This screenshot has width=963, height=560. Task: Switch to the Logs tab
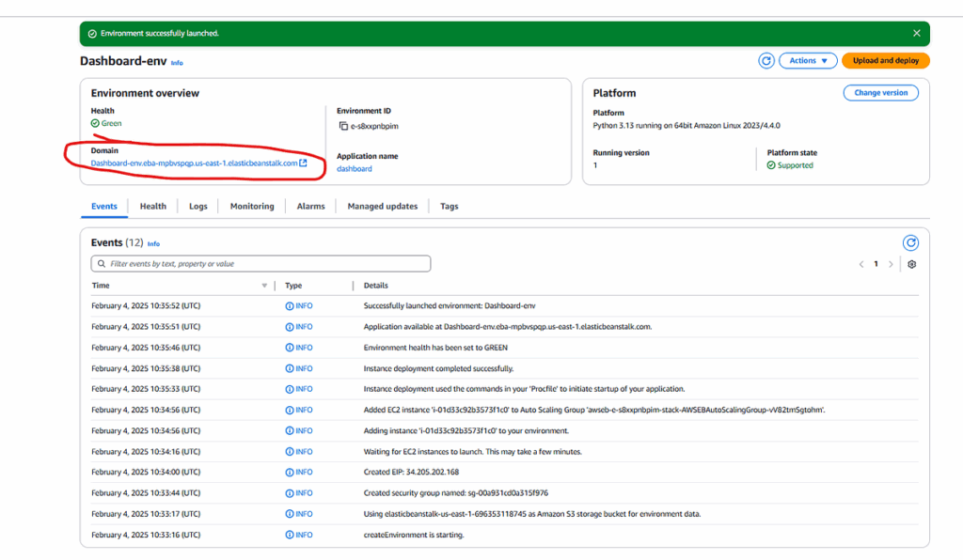click(197, 206)
